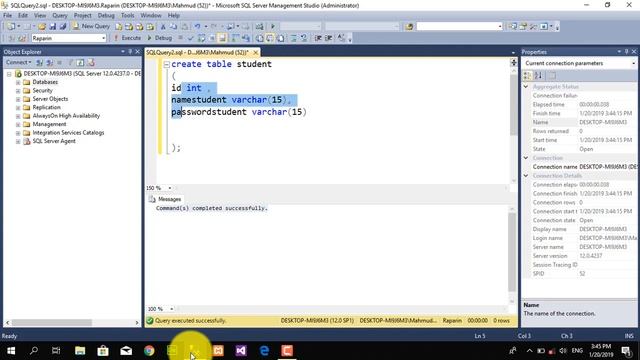
Task: Expand the Security folder
Action: click(x=18, y=91)
